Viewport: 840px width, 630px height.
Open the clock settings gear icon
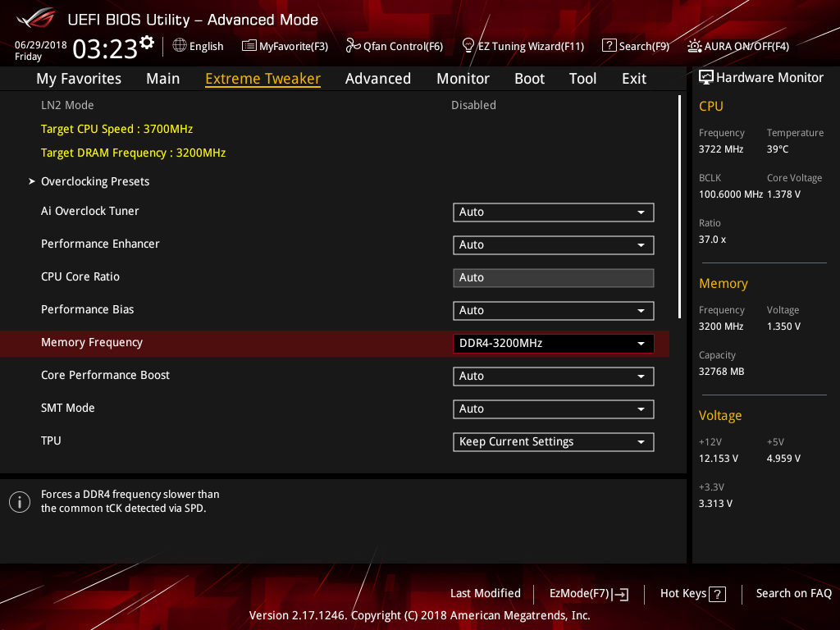click(x=147, y=43)
